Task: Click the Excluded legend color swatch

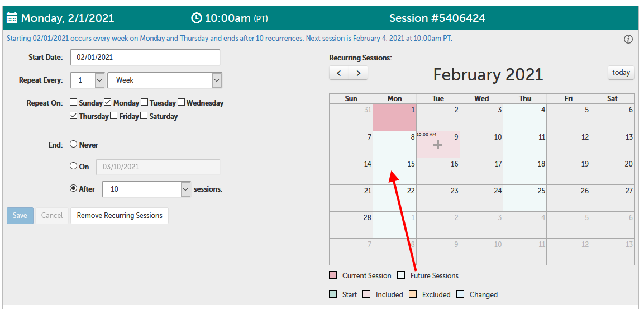Action: tap(413, 294)
